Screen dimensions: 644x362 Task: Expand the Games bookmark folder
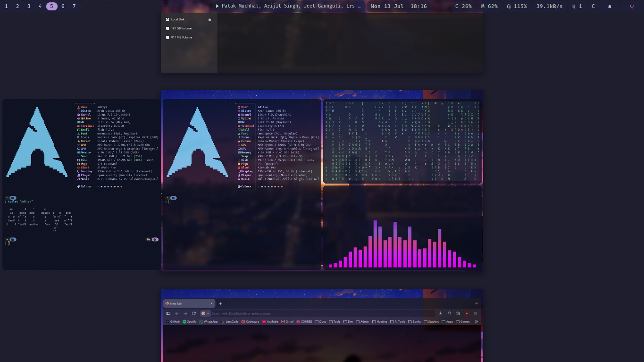463,322
